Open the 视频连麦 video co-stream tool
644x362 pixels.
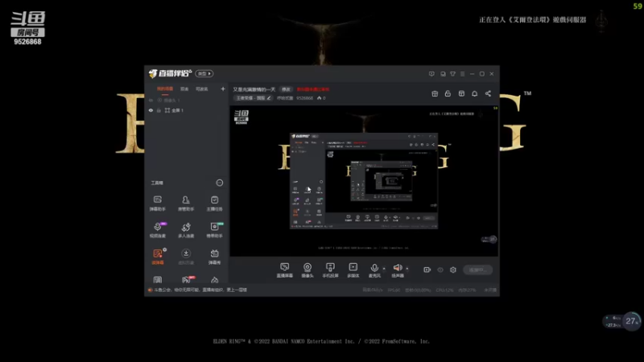[157, 230]
